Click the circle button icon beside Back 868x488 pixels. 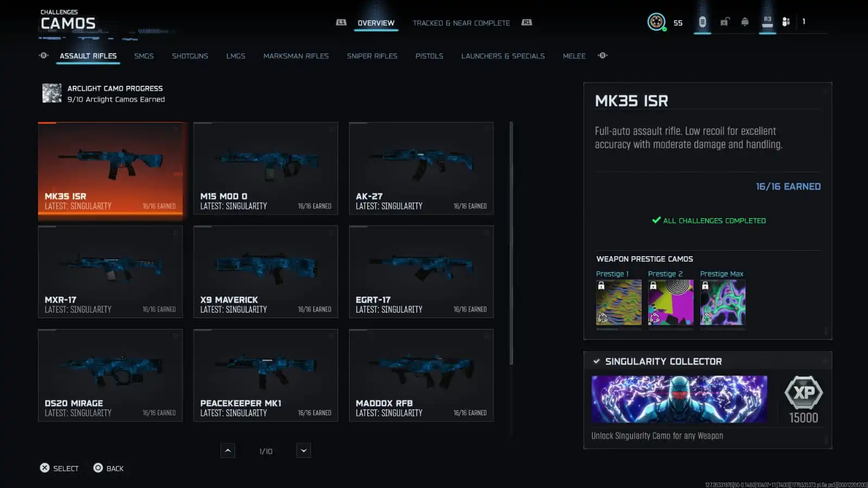point(98,468)
